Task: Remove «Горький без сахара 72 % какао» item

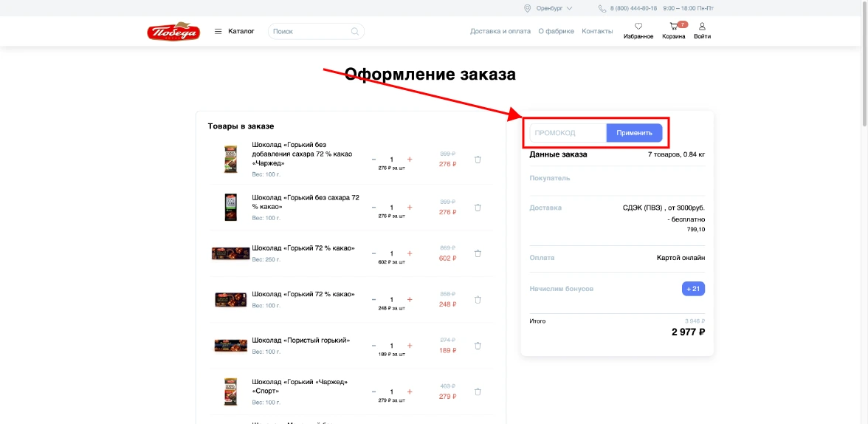Action: [478, 208]
